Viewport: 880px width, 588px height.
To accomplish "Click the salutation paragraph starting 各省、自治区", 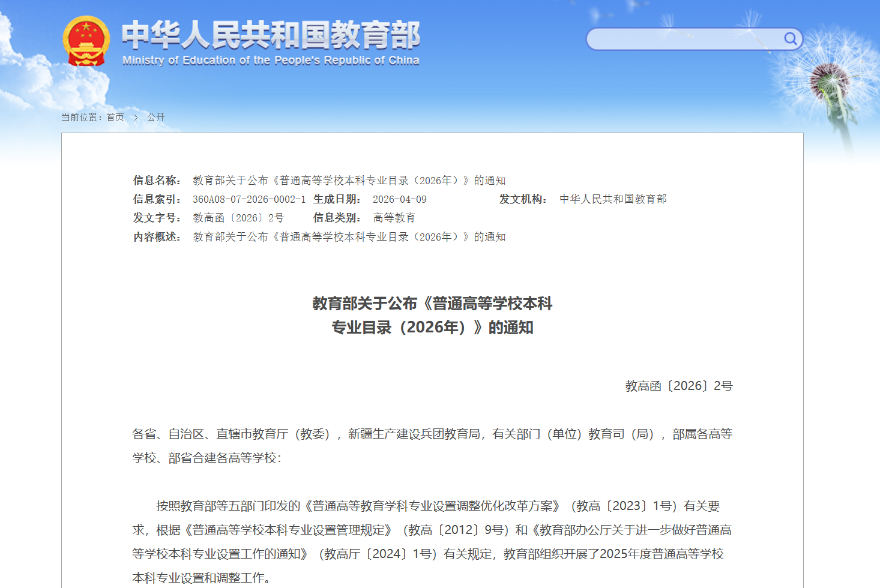I will tap(432, 446).
